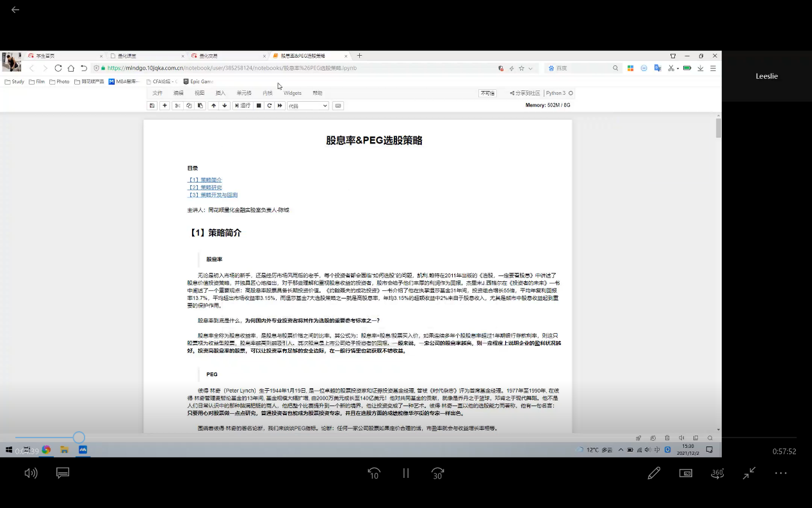Mute the video volume
812x508 pixels.
point(31,473)
